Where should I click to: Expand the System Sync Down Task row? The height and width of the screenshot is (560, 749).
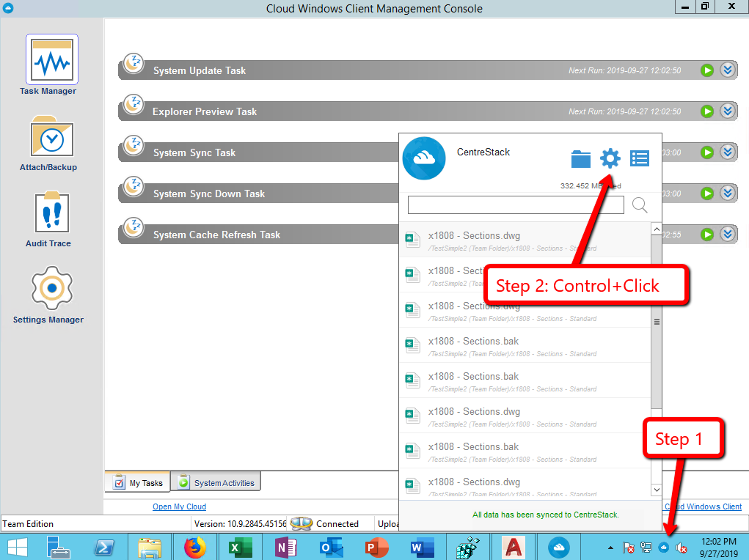pyautogui.click(x=727, y=193)
